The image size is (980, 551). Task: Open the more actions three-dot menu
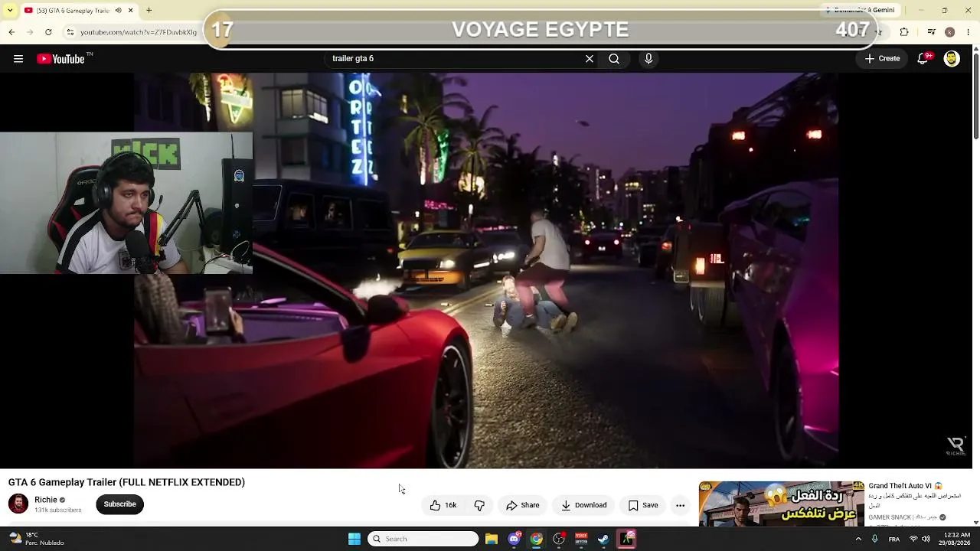point(680,505)
